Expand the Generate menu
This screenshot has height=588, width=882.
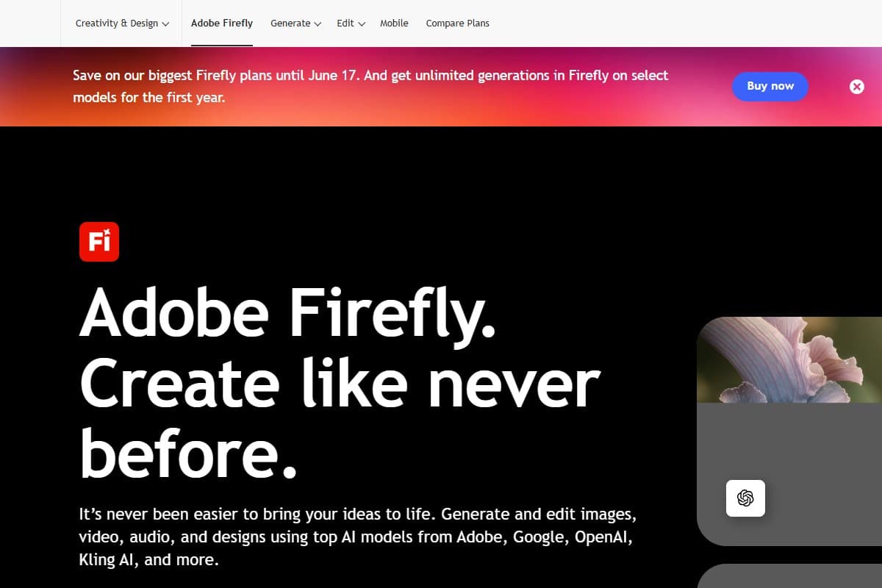point(295,24)
